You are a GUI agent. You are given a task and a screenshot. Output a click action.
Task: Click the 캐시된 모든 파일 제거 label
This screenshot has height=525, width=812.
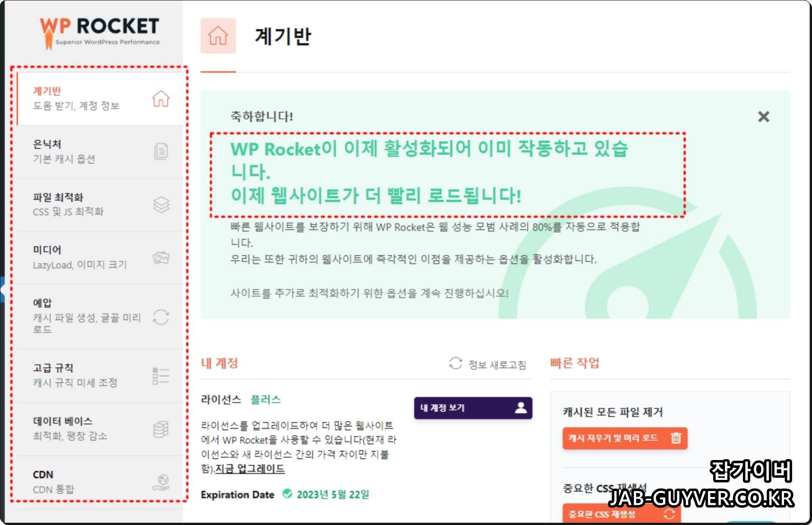pos(613,412)
